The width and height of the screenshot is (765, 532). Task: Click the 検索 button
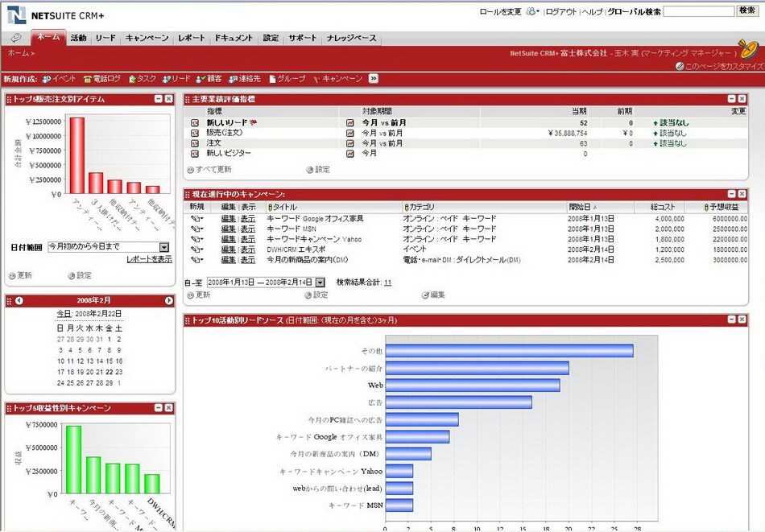click(x=747, y=10)
